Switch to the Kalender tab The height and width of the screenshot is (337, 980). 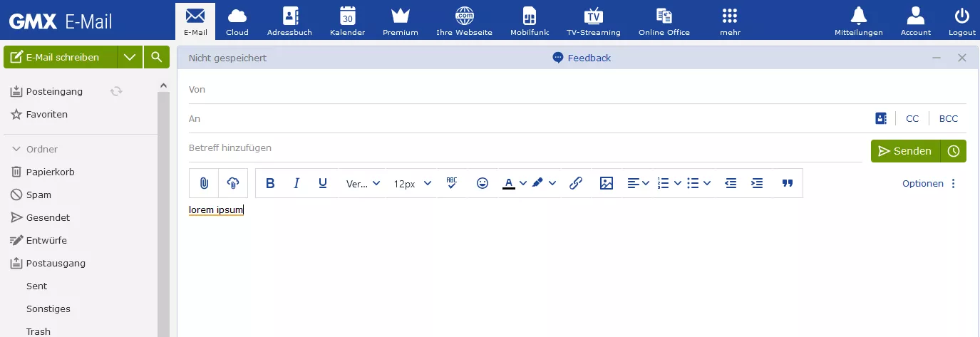coord(348,20)
